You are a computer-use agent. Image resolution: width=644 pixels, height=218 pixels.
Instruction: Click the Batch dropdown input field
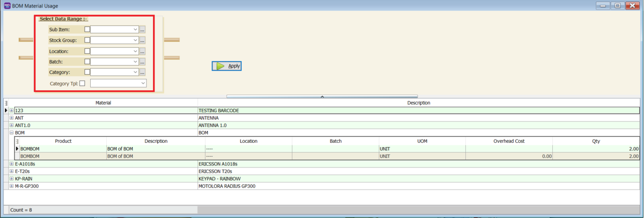tap(111, 62)
